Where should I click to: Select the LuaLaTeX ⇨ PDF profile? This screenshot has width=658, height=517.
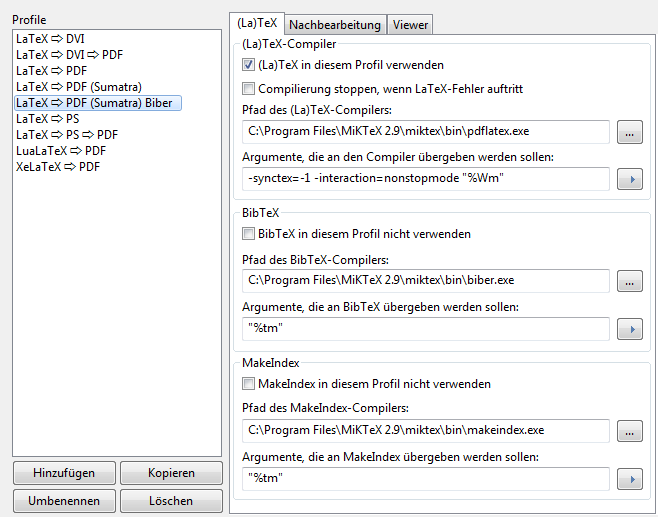pos(58,151)
